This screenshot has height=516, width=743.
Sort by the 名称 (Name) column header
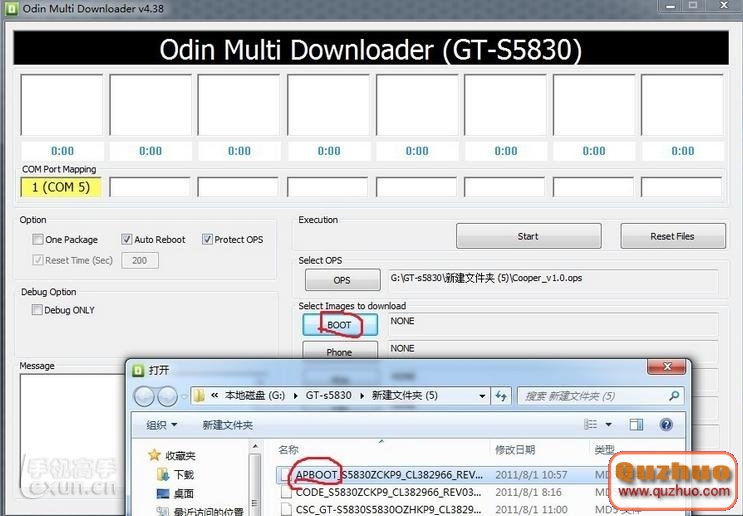coord(288,450)
